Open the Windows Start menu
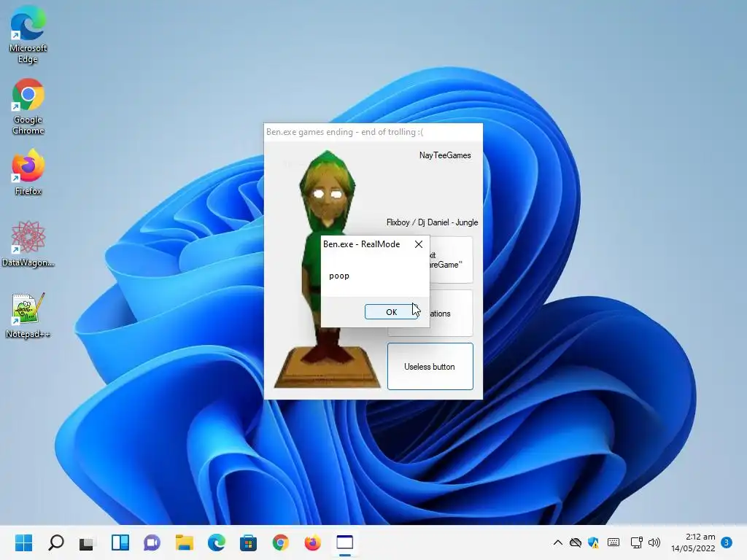 (x=24, y=542)
